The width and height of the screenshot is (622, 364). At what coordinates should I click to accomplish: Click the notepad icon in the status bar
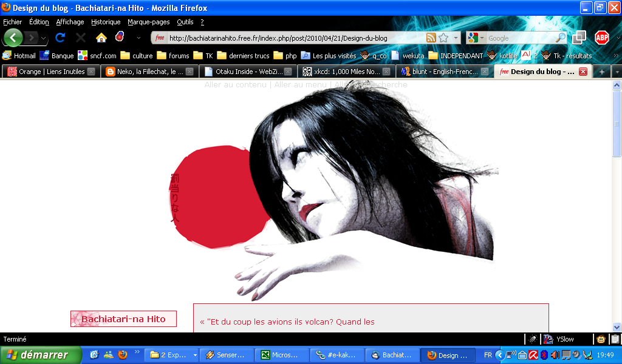615,339
